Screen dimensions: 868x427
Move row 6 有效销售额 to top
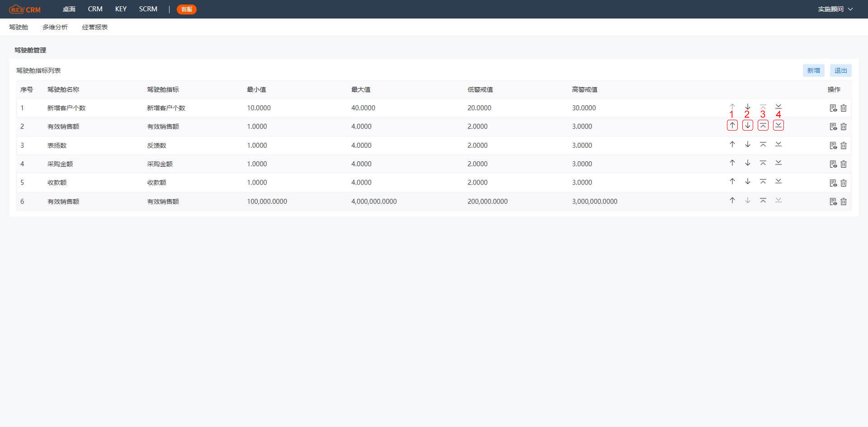[x=763, y=200]
